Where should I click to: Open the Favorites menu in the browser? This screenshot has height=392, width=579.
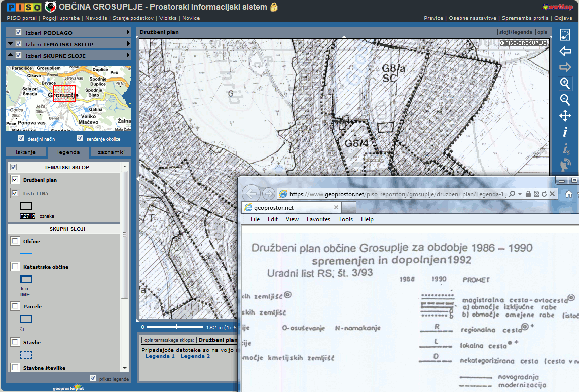pyautogui.click(x=318, y=219)
